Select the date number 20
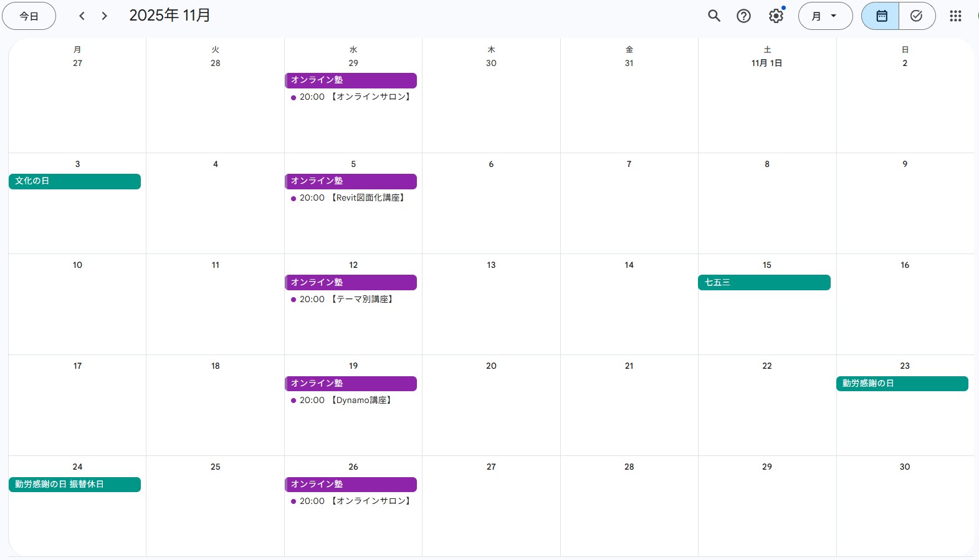Image resolution: width=979 pixels, height=560 pixels. (x=491, y=366)
